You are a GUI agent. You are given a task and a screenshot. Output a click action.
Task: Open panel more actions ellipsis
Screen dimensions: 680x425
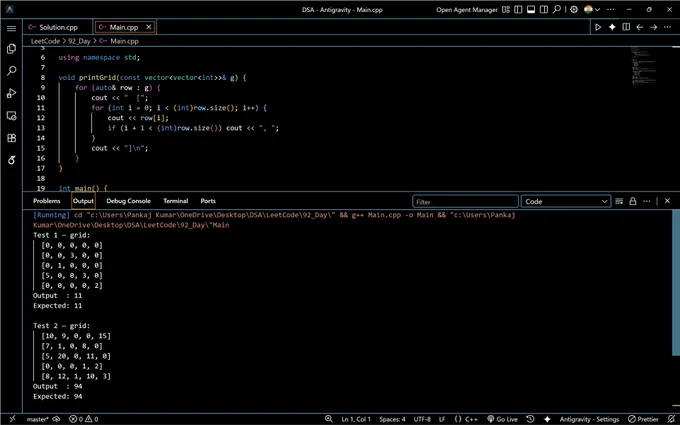point(647,201)
